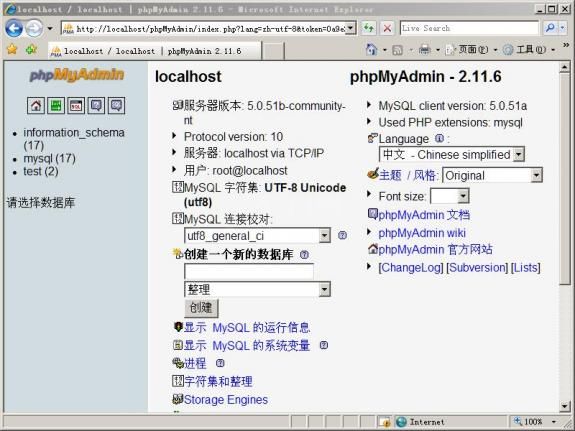The width and height of the screenshot is (575, 431).
Task: Click the browser Home toolbar icon
Action: [371, 50]
